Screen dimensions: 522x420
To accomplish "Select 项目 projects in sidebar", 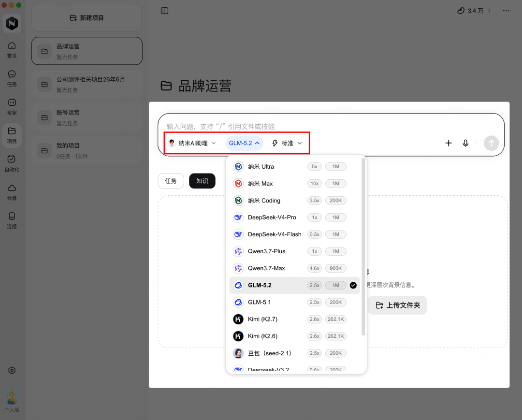I will pyautogui.click(x=12, y=135).
